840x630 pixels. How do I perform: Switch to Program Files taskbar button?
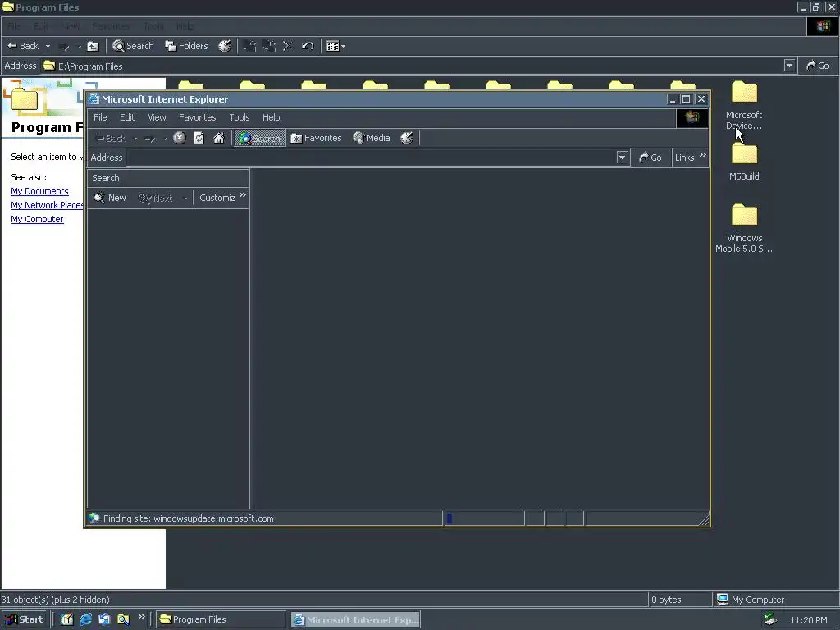221,619
